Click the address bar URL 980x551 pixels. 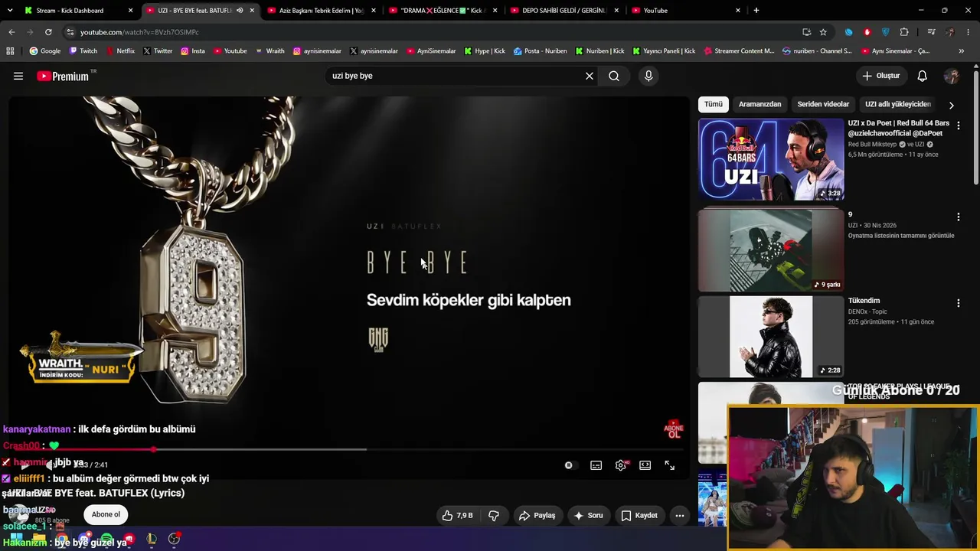[139, 32]
